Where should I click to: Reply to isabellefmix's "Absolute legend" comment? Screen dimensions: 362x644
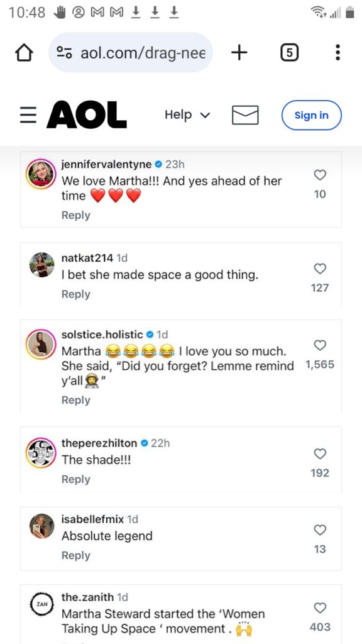(76, 555)
